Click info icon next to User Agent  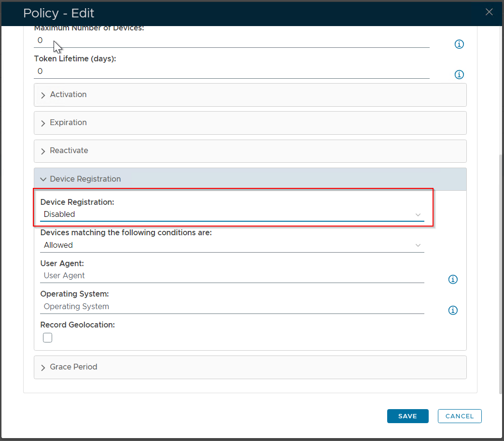pyautogui.click(x=452, y=280)
